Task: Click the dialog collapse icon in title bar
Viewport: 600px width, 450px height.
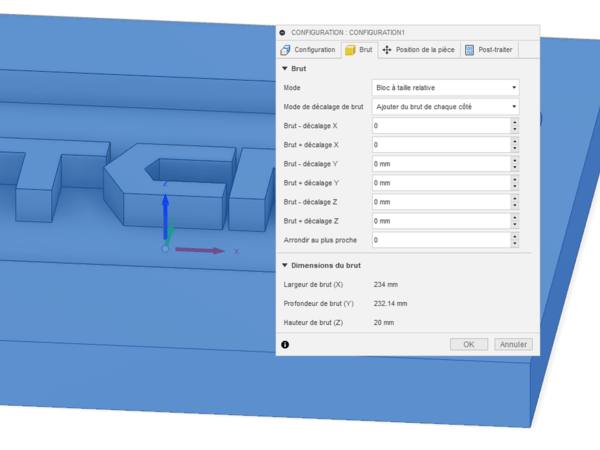Action: point(283,32)
